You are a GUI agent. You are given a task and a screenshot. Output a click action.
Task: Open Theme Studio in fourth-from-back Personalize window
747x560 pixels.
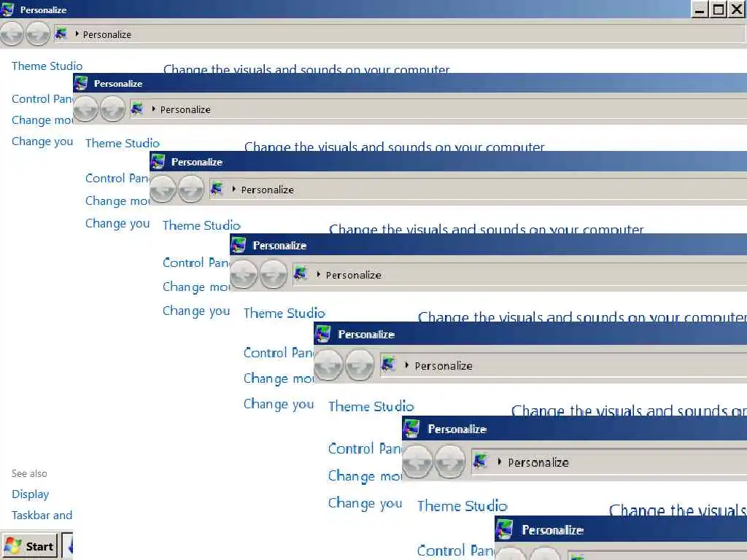(x=285, y=313)
